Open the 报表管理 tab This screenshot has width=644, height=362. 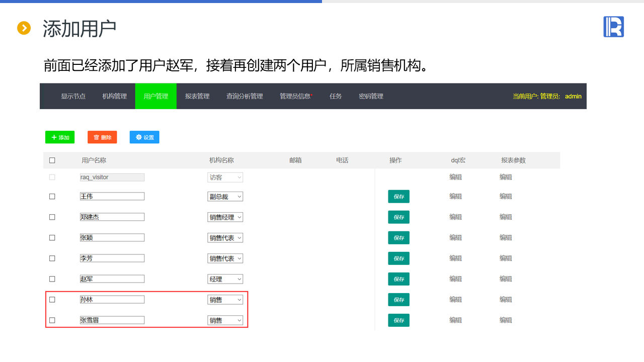[197, 96]
